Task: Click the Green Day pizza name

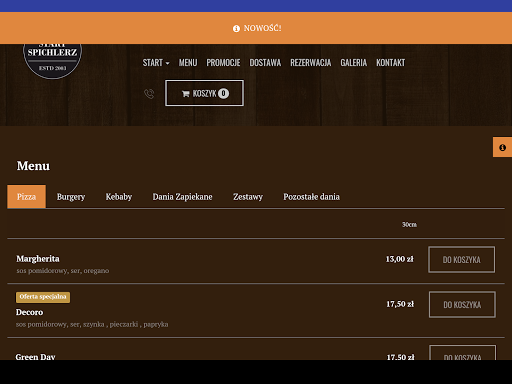Action: [x=35, y=356]
